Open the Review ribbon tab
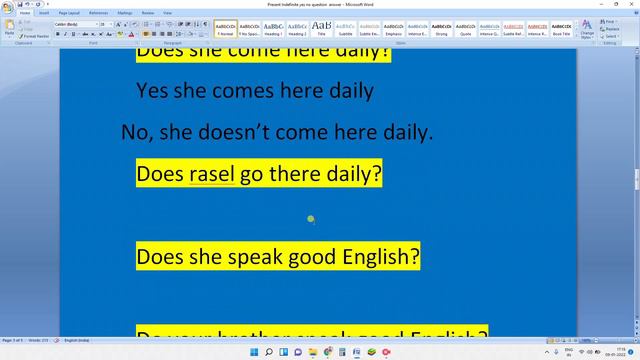 [148, 13]
